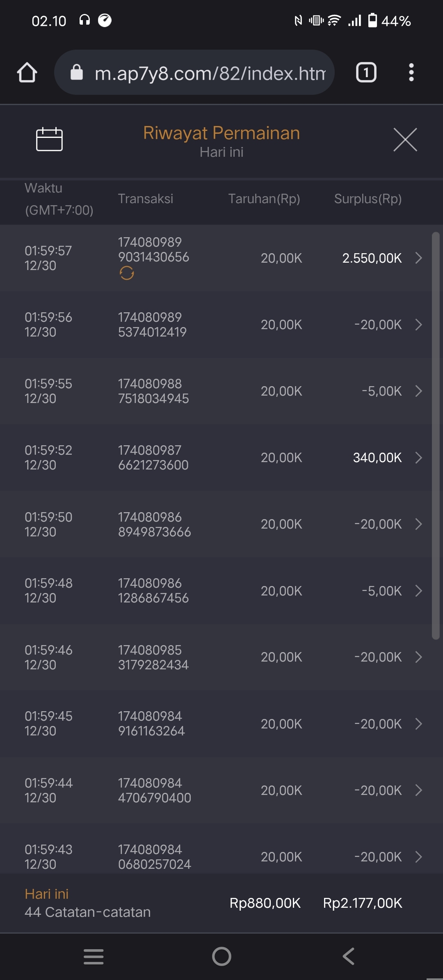Expand the 01:59:55 transaction row chevron

coord(418,391)
